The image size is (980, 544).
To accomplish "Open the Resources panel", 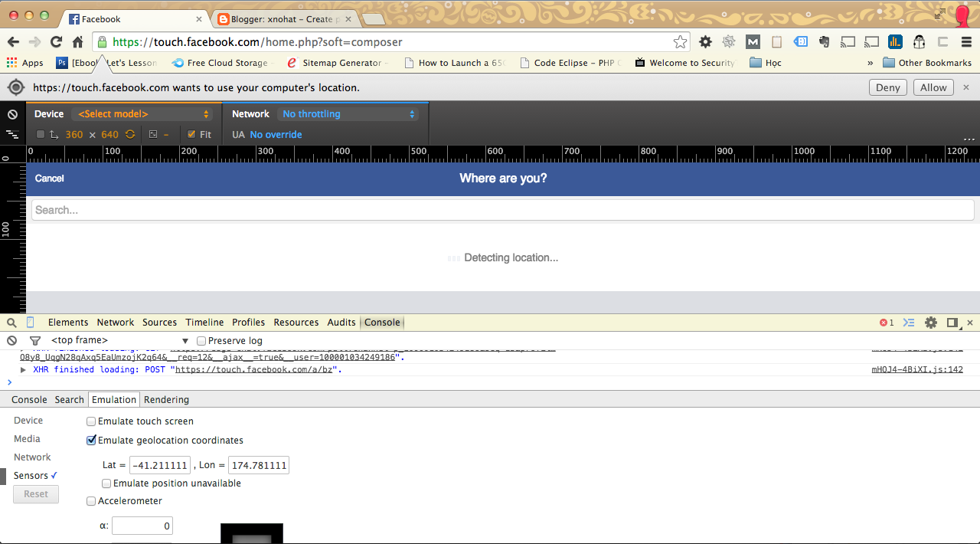I will click(296, 323).
